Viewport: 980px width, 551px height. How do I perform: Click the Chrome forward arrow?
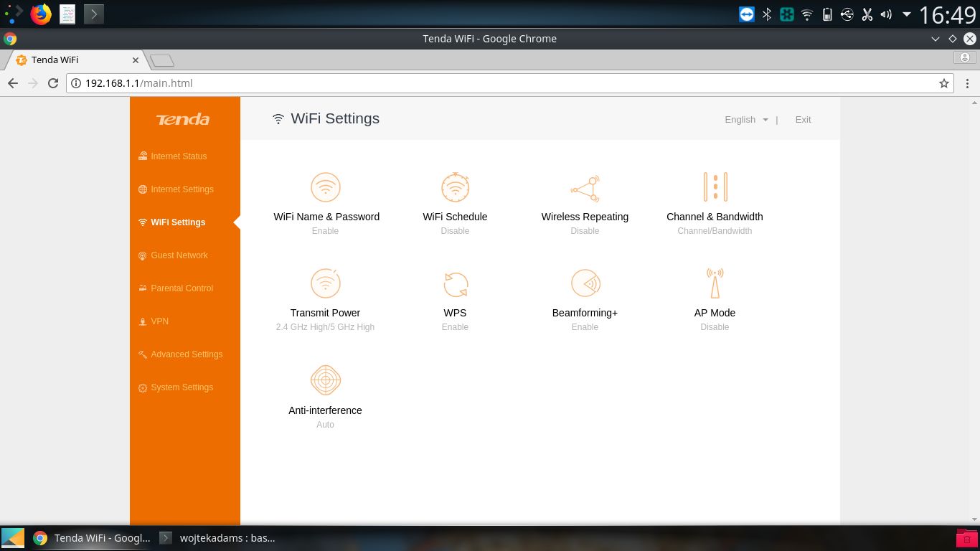pyautogui.click(x=32, y=83)
